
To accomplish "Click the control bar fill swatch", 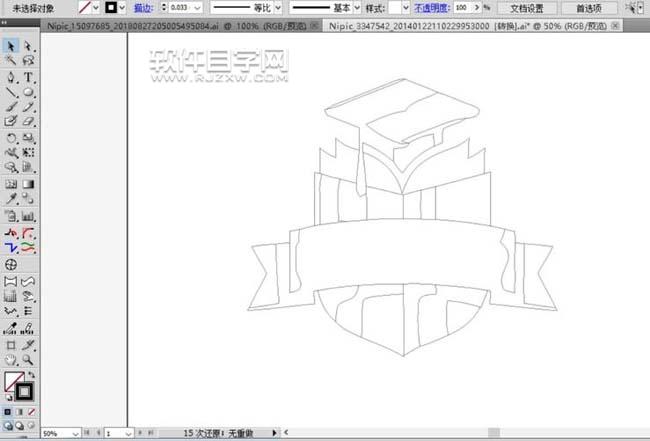I will pyautogui.click(x=85, y=7).
